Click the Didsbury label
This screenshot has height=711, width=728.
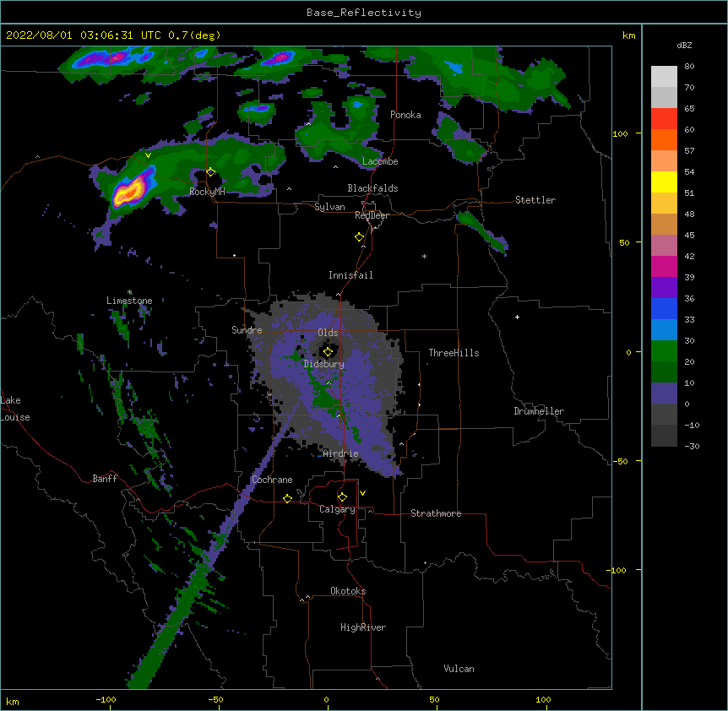[x=324, y=364]
